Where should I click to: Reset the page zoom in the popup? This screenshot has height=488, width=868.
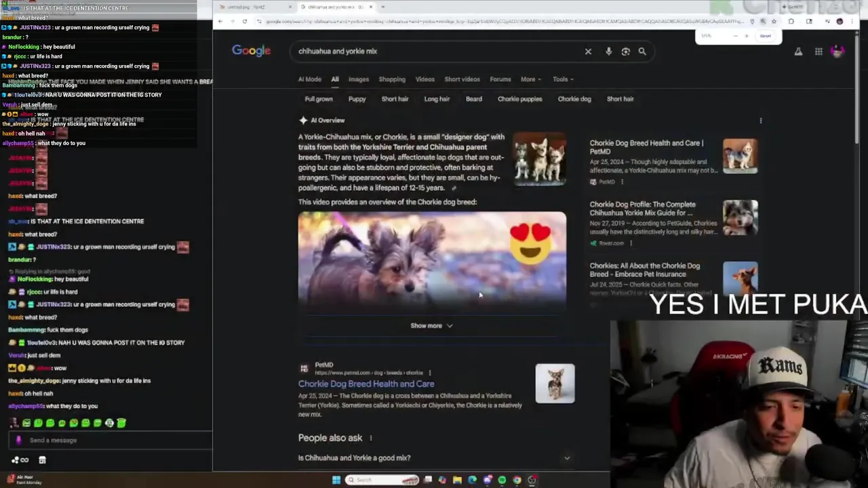click(x=765, y=36)
